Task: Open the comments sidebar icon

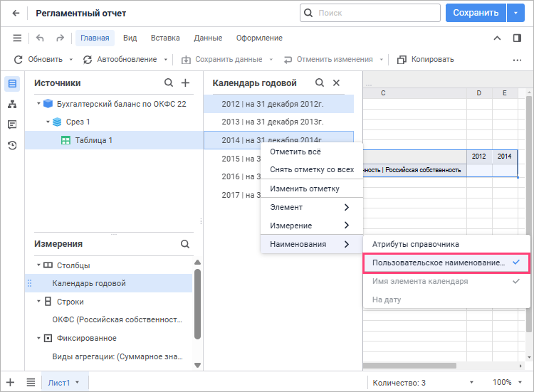Action: click(x=12, y=125)
